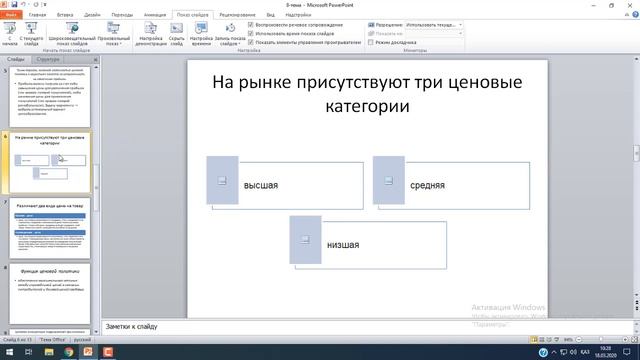Screen dimensions: 640x360
Task: Open Windows Start menu
Action: (9, 352)
